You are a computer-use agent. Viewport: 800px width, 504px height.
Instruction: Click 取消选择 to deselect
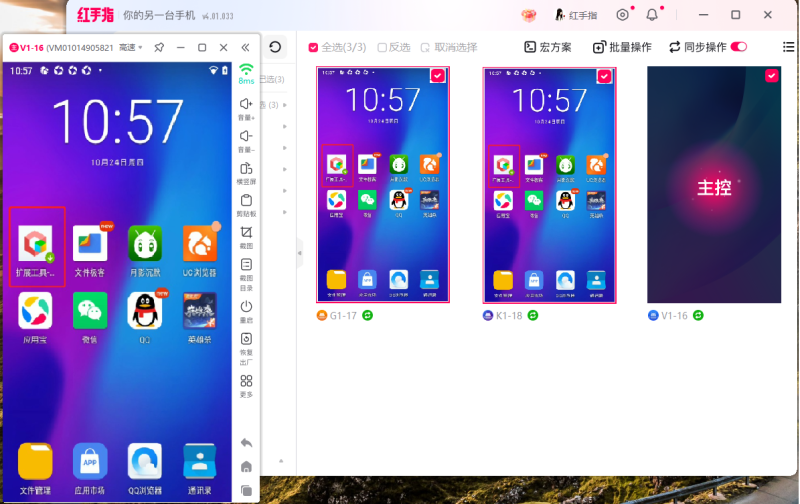click(449, 47)
